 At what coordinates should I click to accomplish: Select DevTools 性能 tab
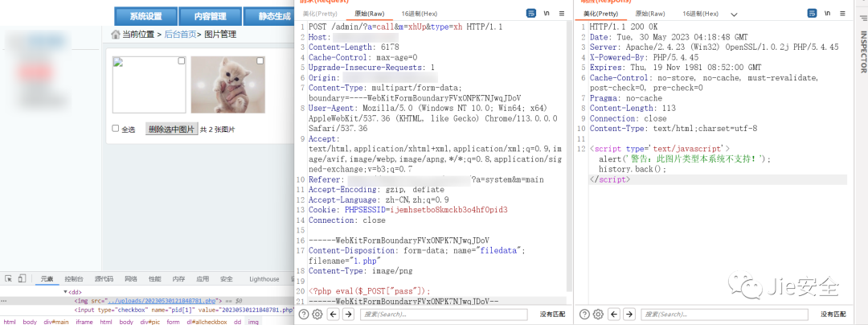(x=155, y=279)
